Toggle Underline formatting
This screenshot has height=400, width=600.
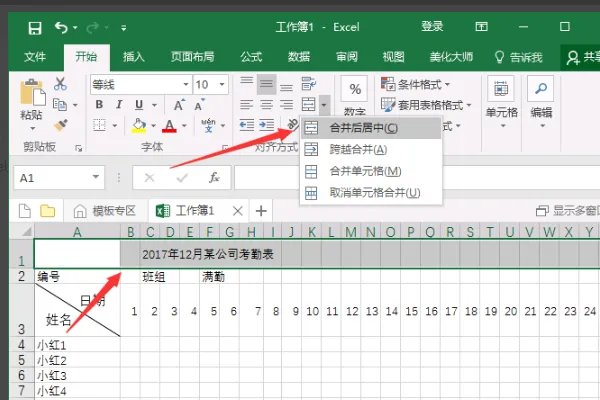tap(139, 104)
